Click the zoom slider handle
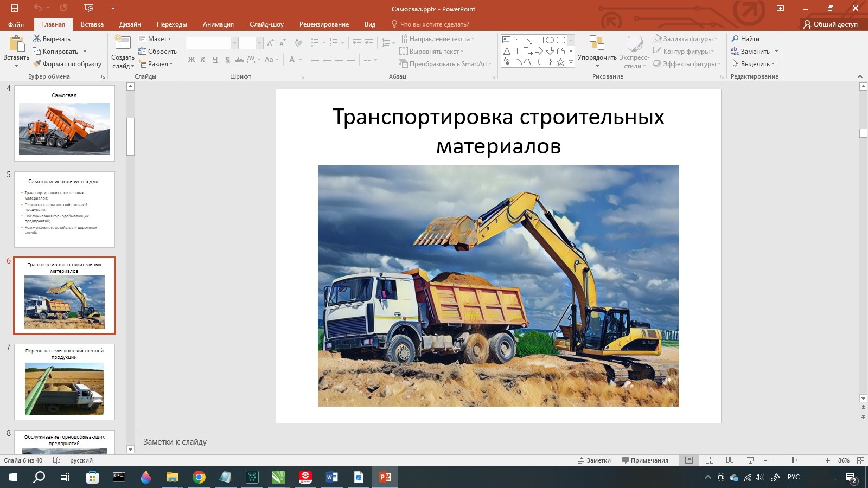868x488 pixels. point(793,460)
